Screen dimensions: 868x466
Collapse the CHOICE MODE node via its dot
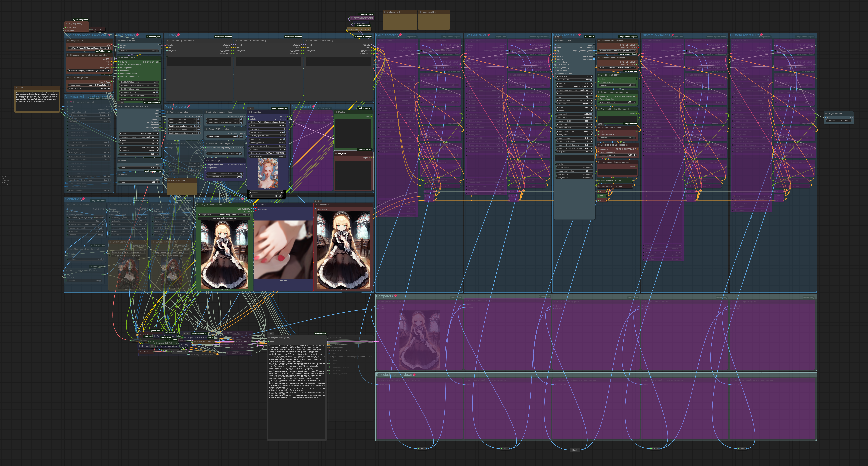tap(119, 58)
